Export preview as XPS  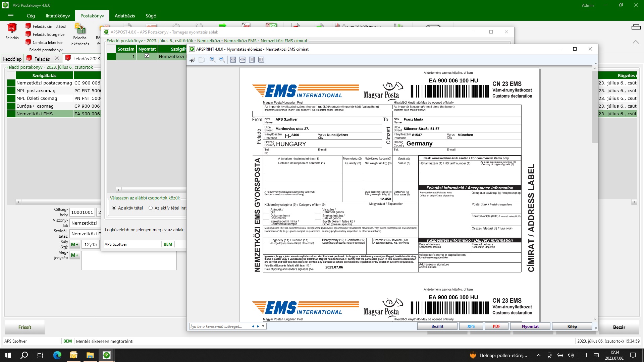[471, 326]
